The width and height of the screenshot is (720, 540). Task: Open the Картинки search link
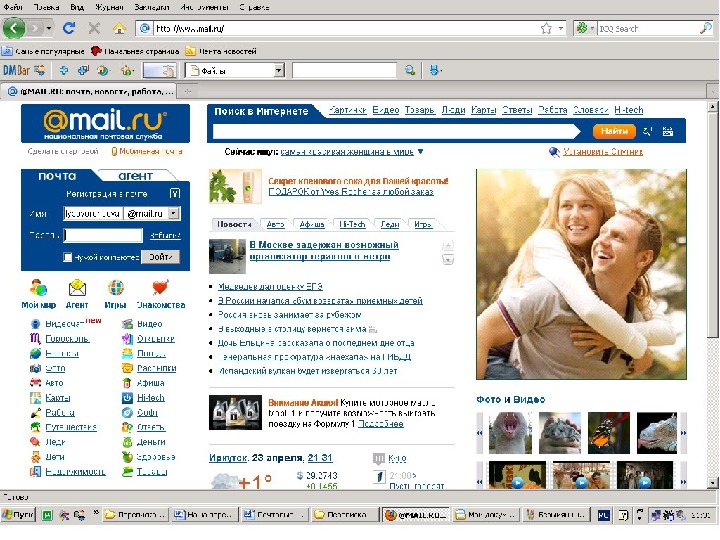(348, 110)
